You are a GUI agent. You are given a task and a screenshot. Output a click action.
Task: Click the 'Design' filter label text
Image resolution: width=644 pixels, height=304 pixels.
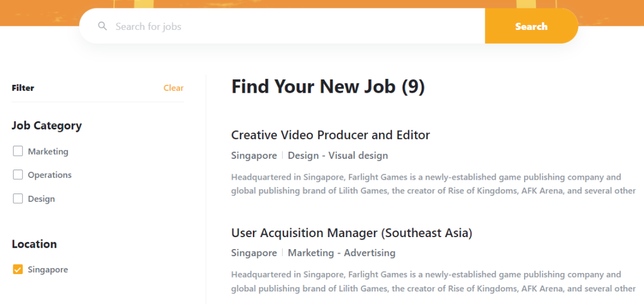click(x=41, y=199)
